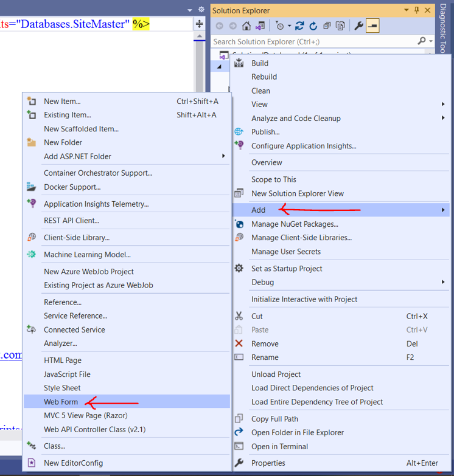Screen dimensions: 454x476
Task: Click the Show All Files icon
Action: click(x=340, y=26)
